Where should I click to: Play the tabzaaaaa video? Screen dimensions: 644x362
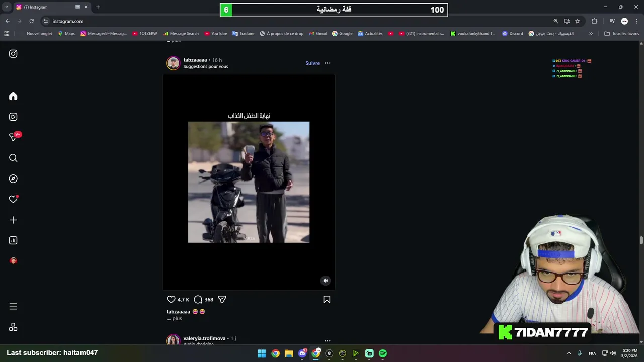click(249, 182)
